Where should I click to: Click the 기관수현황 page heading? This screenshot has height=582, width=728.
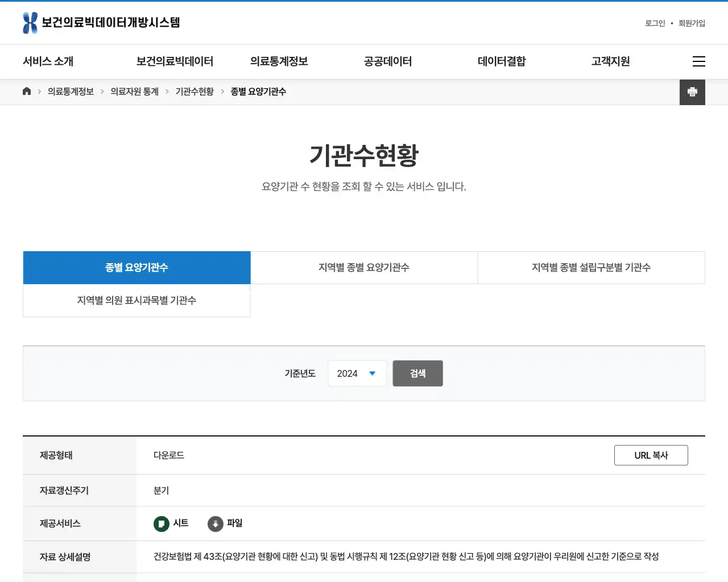tap(364, 156)
